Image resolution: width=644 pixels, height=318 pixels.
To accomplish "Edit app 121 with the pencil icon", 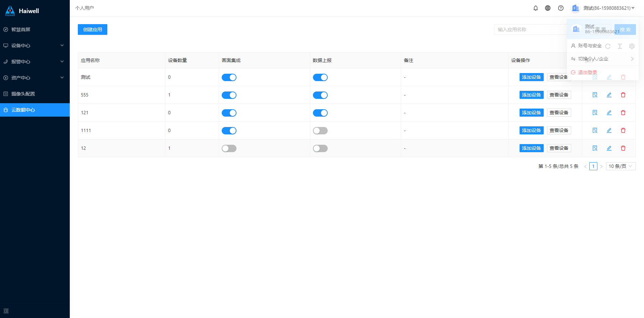I will click(x=609, y=113).
